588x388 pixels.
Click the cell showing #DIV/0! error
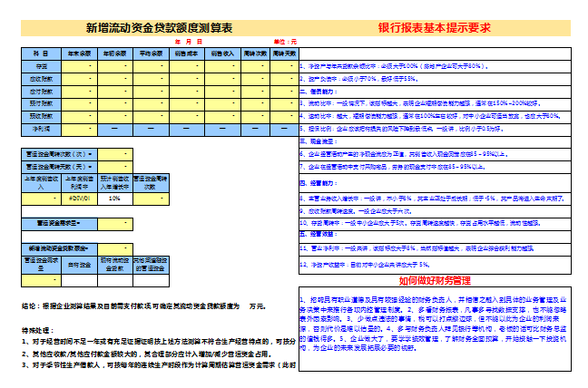pos(77,198)
